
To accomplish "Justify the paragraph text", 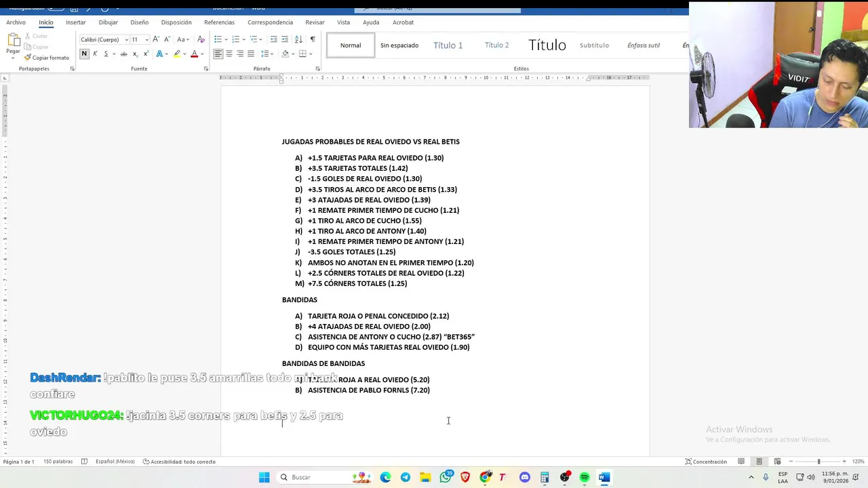I will (251, 54).
